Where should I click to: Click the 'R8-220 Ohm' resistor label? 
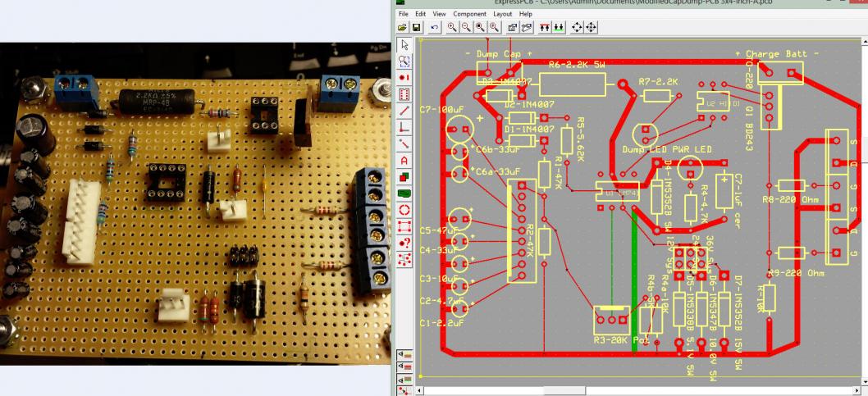coord(790,200)
